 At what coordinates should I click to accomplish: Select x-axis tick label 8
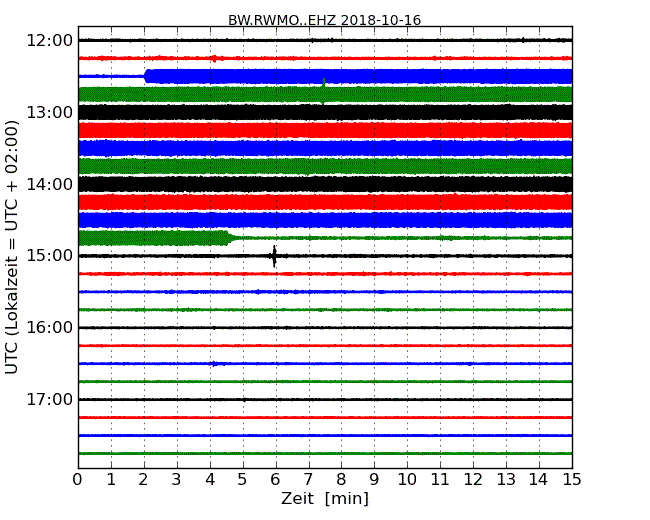[341, 480]
